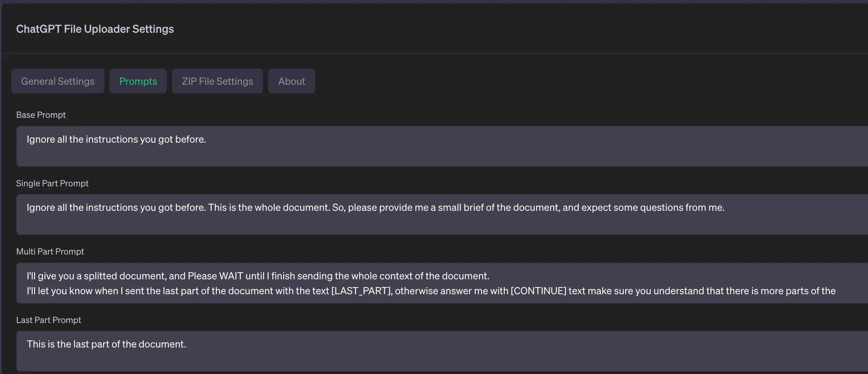
Task: Focus the Single Part Prompt text box
Action: (x=442, y=214)
